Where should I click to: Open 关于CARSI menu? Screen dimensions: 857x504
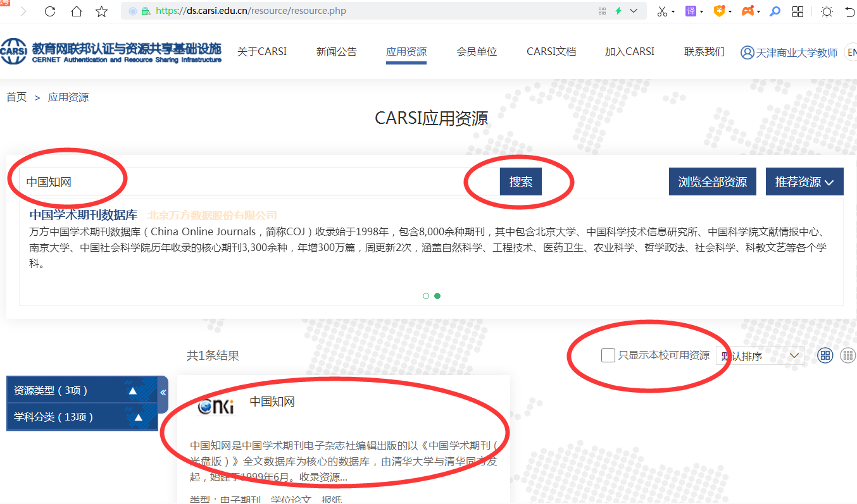262,52
